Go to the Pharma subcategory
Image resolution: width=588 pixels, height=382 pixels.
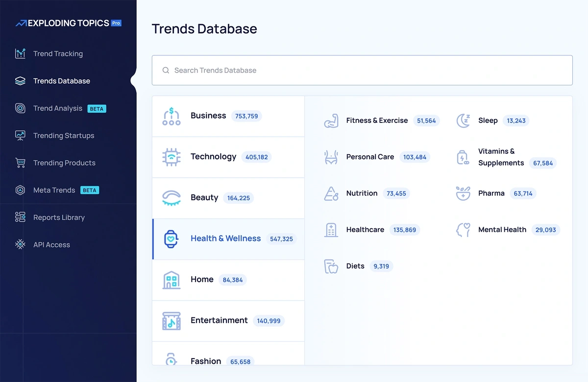pos(491,193)
